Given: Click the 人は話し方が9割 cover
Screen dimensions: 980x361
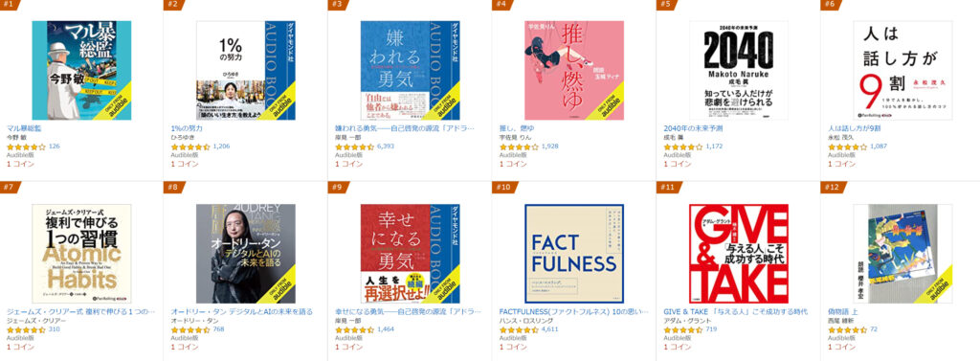Looking at the screenshot, I should (x=902, y=70).
